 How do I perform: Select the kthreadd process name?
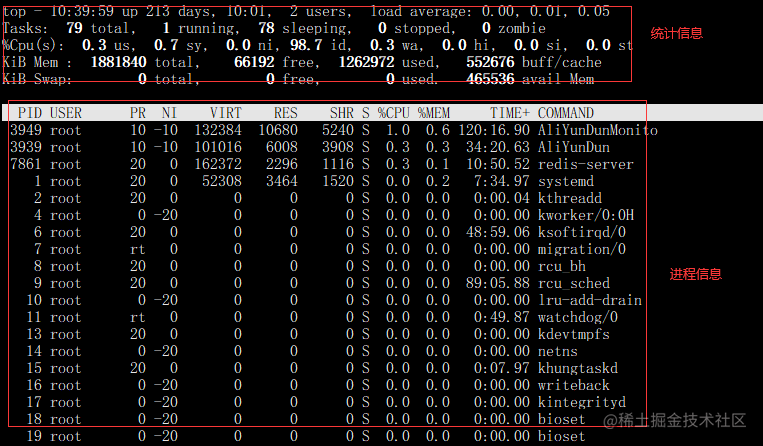pos(569,198)
